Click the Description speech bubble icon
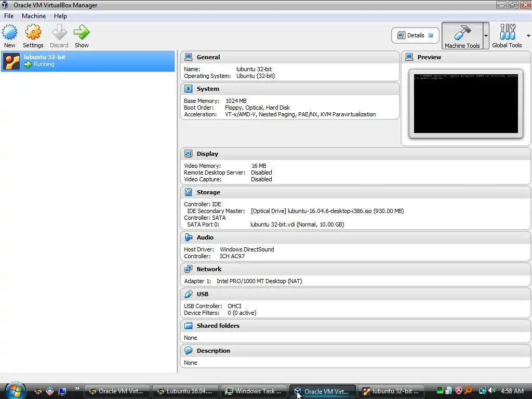The height and width of the screenshot is (399, 532). pyautogui.click(x=188, y=351)
